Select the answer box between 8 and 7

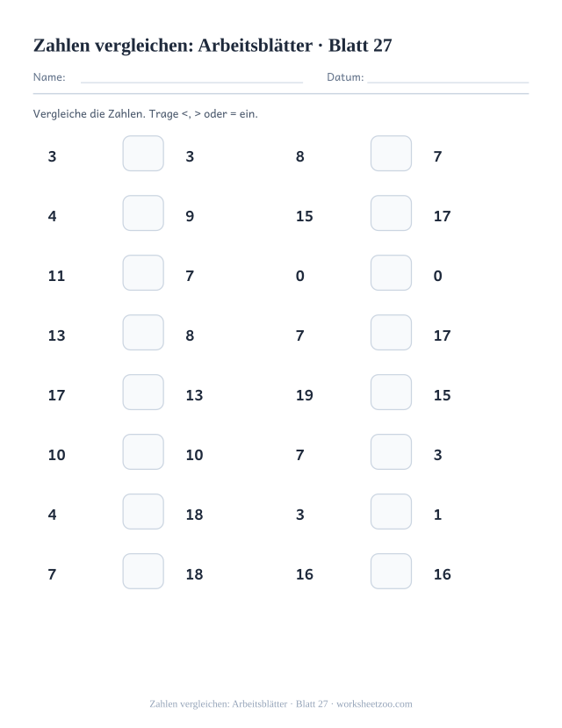pyautogui.click(x=391, y=153)
